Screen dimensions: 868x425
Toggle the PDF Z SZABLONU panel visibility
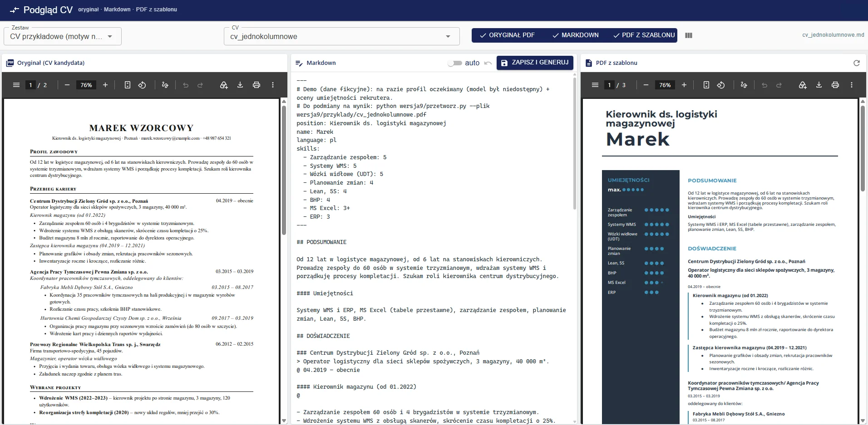pos(644,35)
